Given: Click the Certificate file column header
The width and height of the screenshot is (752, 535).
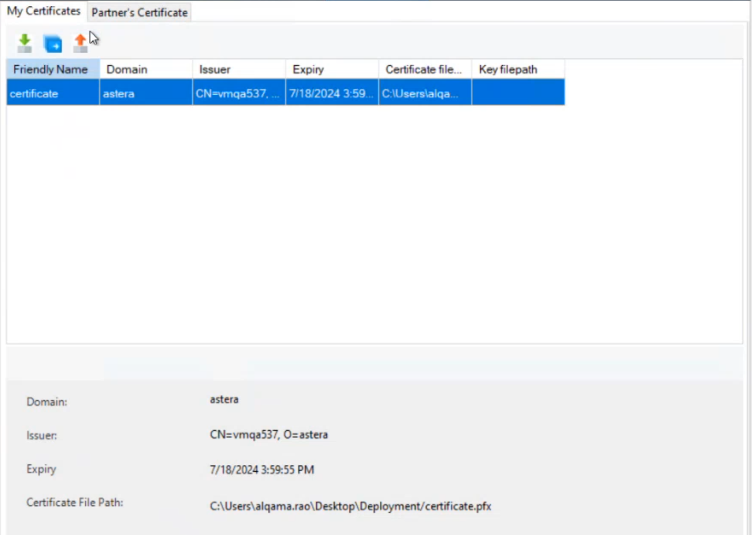Looking at the screenshot, I should coord(424,70).
